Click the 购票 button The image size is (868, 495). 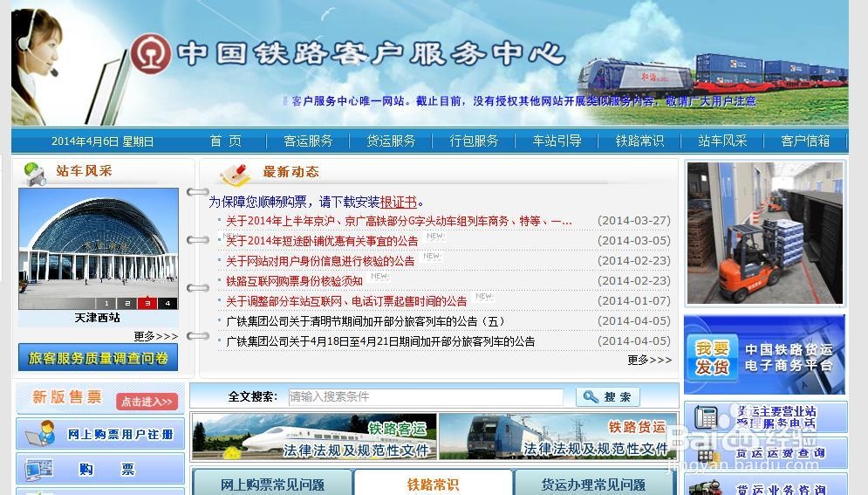point(100,469)
